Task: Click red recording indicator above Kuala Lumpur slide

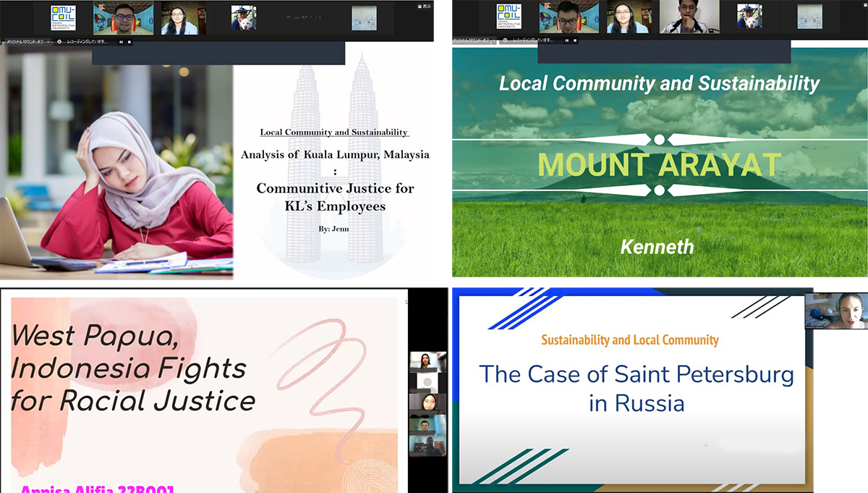Action: pyautogui.click(x=60, y=41)
